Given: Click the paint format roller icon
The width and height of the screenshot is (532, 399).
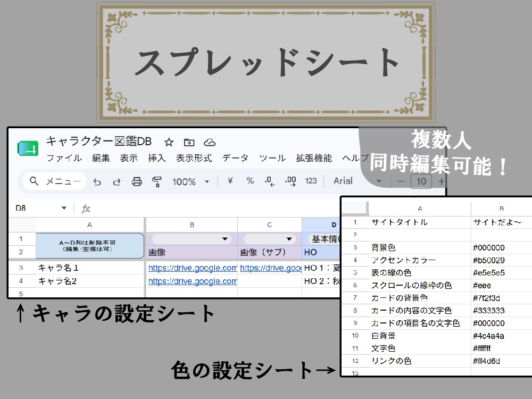Looking at the screenshot, I should 156,182.
